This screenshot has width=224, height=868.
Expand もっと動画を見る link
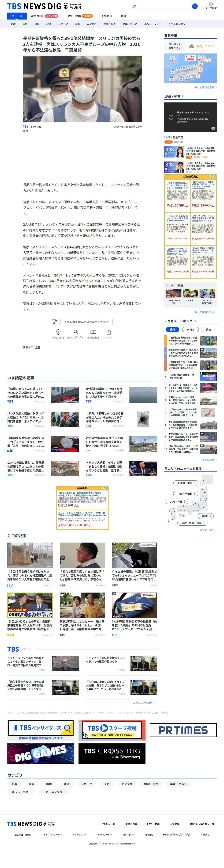coord(206,312)
